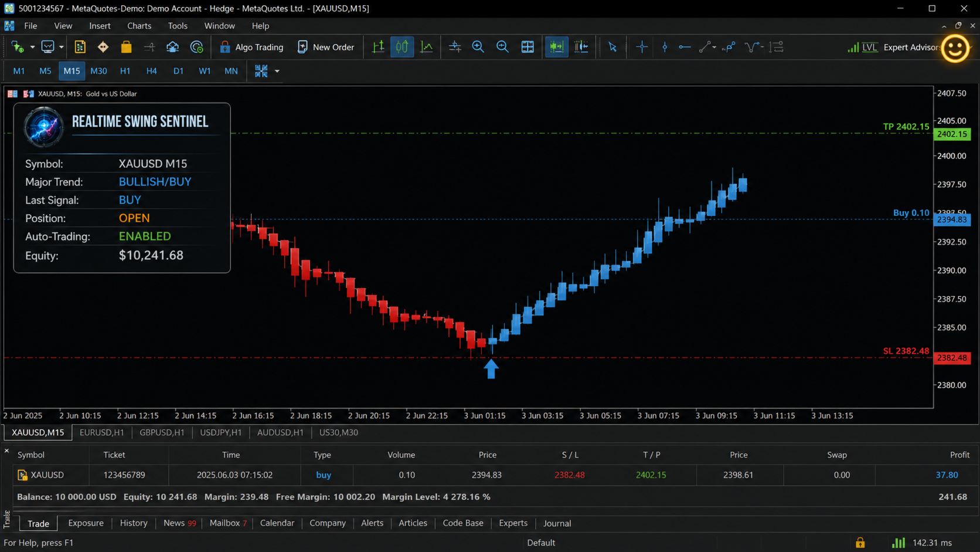980x552 pixels.
Task: Show the Market Watch panel icon
Action: tap(80, 47)
